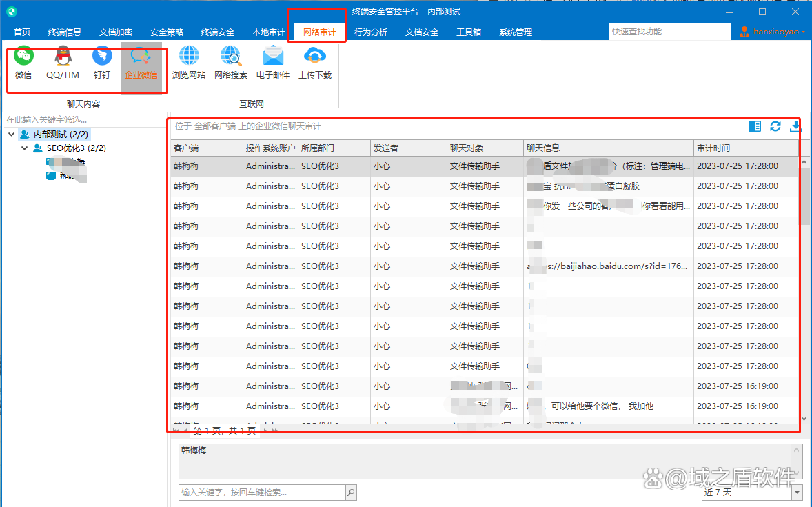Collapse the SEO优化3 group node
Viewport: 812px width, 507px height.
tap(24, 148)
